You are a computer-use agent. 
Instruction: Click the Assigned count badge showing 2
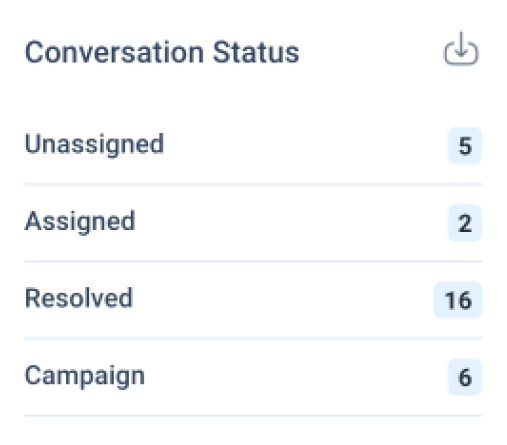pos(465,223)
